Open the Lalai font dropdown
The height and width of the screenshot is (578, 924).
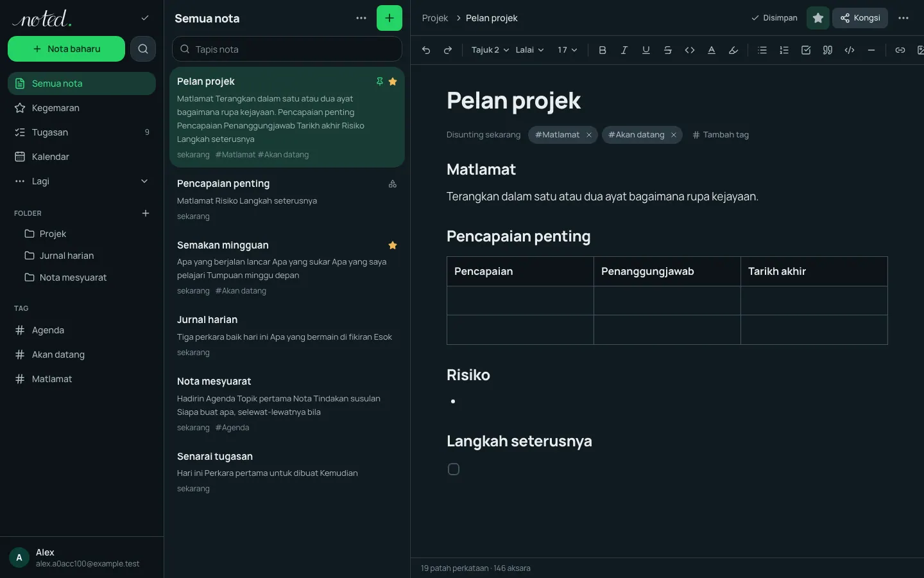tap(529, 50)
